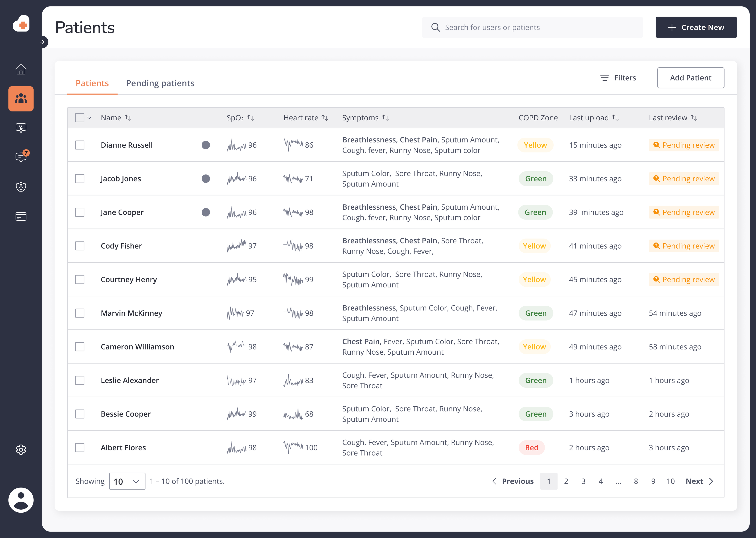
Task: Switch to the Pending patients tab
Action: point(160,83)
